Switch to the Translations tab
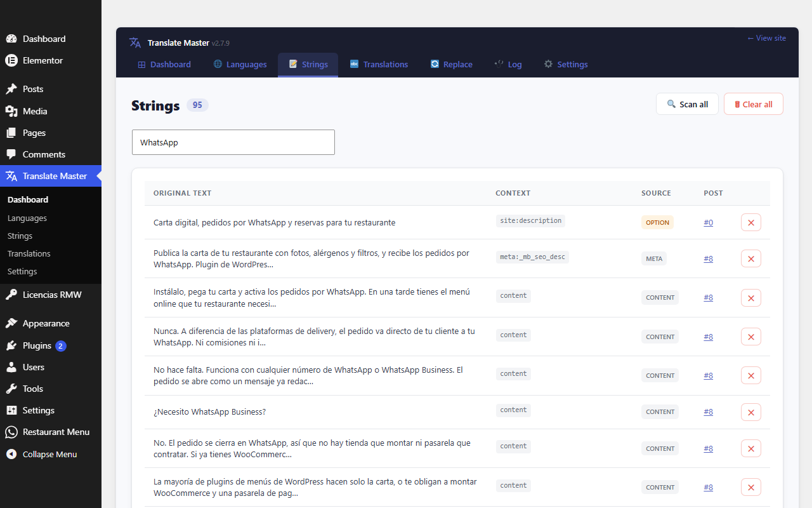Screen dimensions: 812x508 (379, 64)
